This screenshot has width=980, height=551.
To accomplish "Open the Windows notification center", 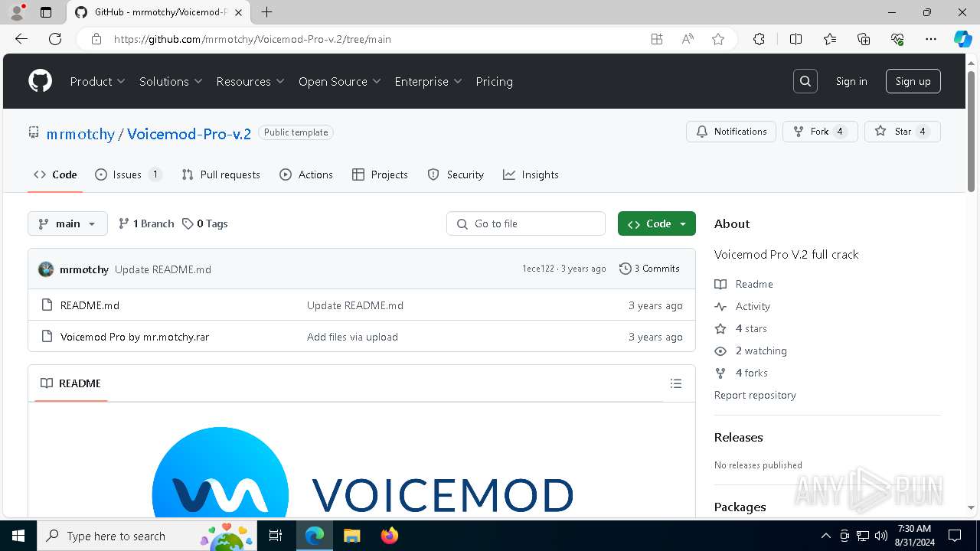I will tap(955, 536).
